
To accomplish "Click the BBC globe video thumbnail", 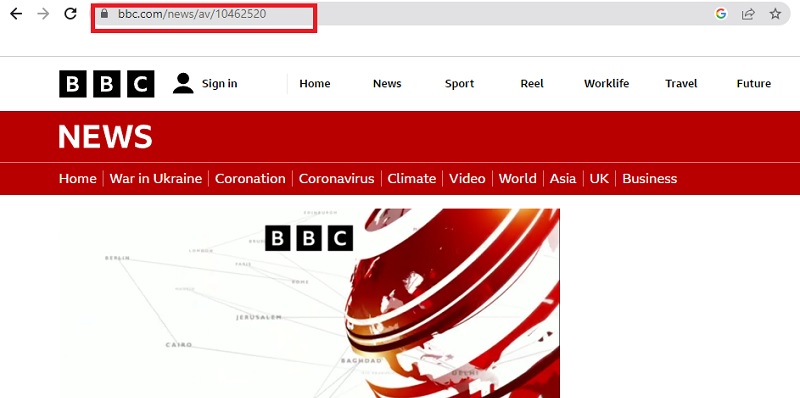I will coord(309,303).
